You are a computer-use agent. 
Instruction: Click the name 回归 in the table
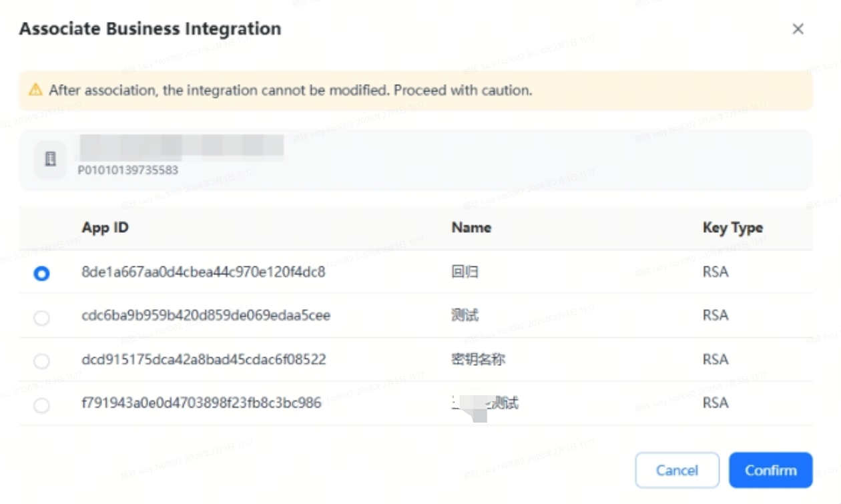point(465,272)
